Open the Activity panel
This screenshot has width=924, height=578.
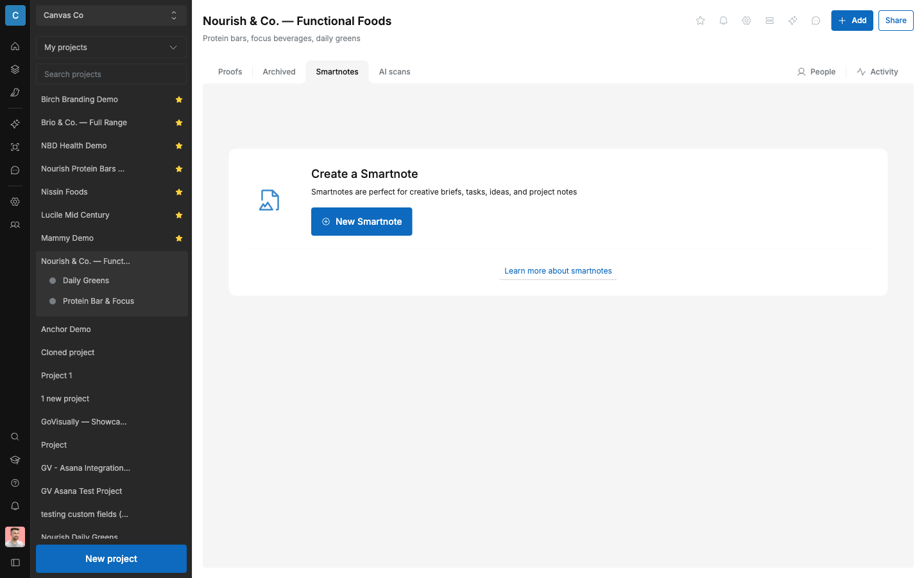tap(877, 72)
